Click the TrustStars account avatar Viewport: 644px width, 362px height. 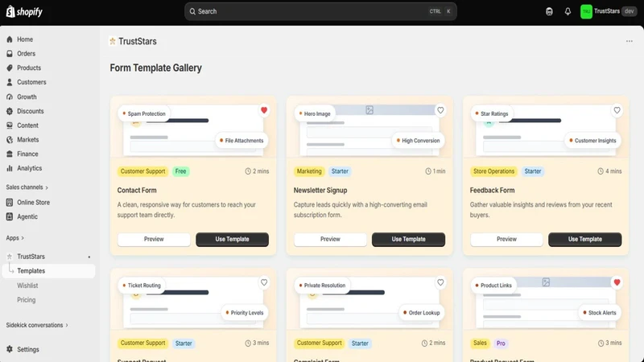pyautogui.click(x=586, y=11)
